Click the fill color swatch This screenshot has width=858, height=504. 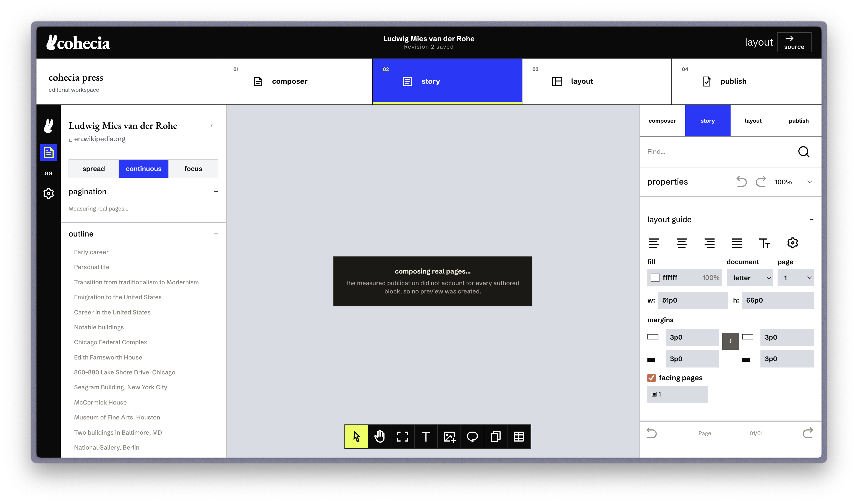[655, 278]
